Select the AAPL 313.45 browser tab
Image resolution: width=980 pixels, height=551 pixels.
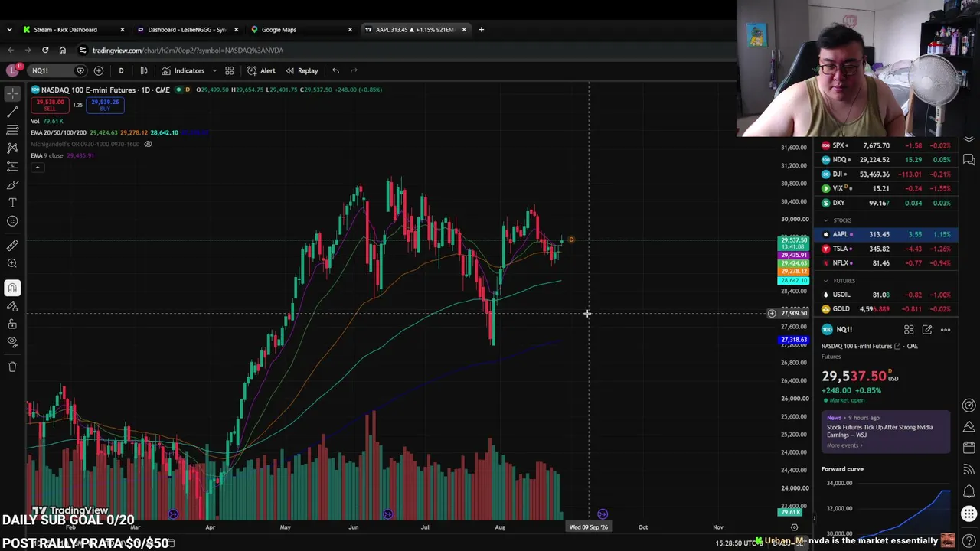click(416, 30)
